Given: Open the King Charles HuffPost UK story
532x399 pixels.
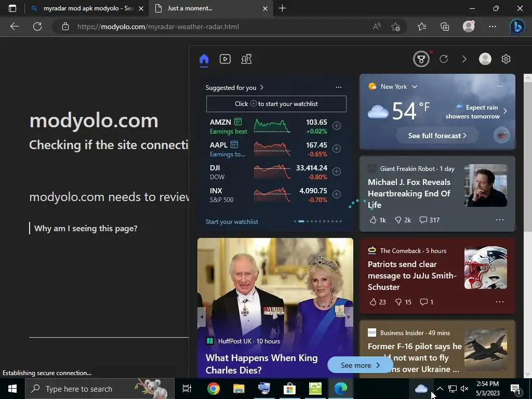Looking at the screenshot, I should tap(262, 364).
